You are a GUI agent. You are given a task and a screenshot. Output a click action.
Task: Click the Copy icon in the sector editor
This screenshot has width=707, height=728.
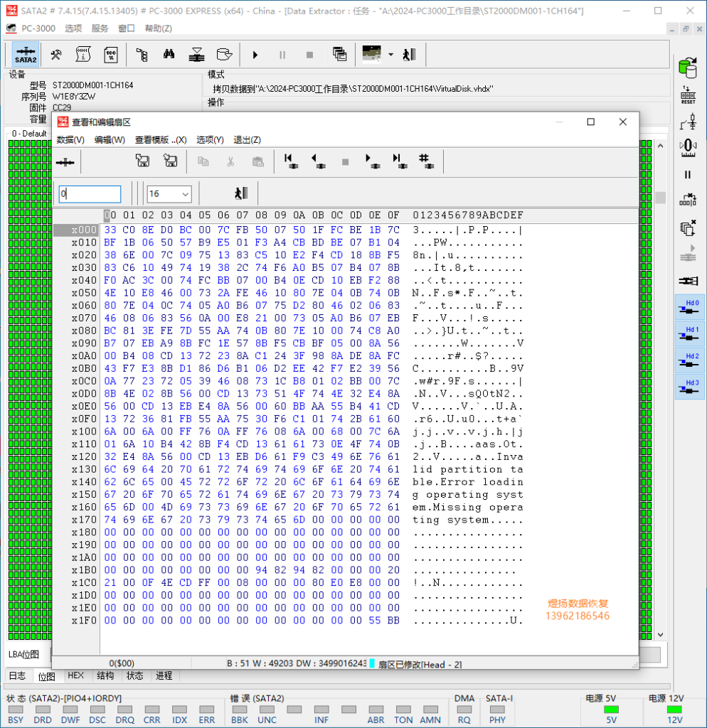coord(203,161)
